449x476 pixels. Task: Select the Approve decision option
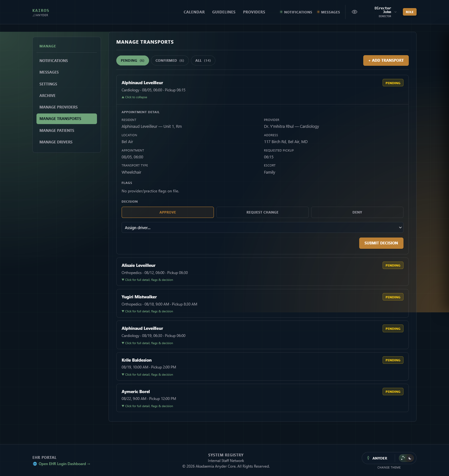click(x=168, y=212)
